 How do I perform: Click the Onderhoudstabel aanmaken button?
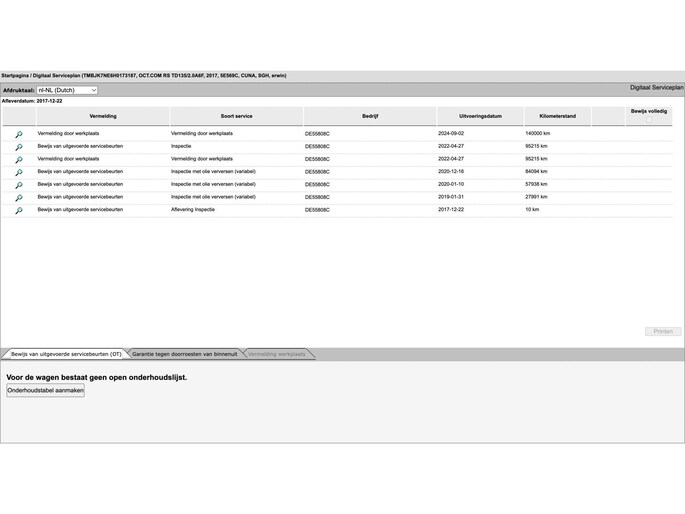tap(45, 390)
